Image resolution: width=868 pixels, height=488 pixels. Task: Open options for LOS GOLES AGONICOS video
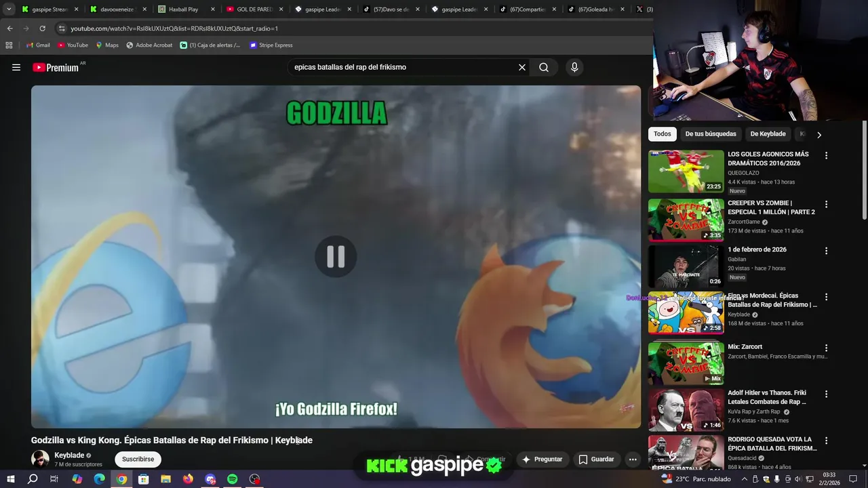826,155
